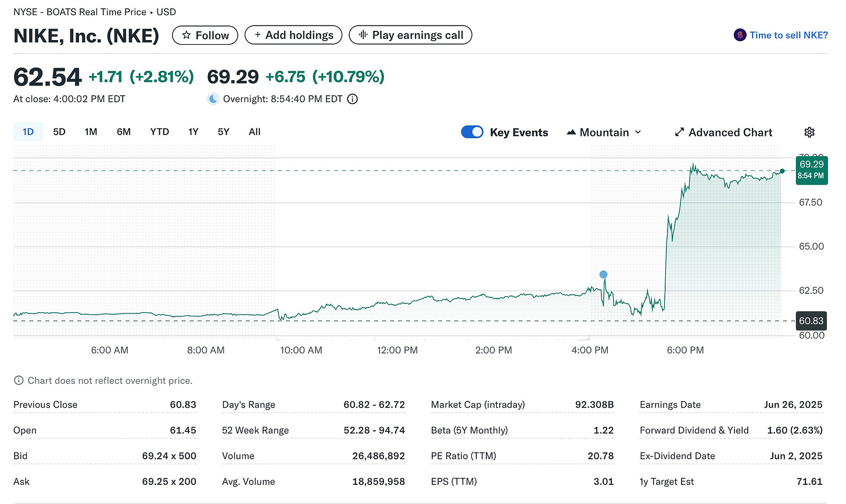Click the NIKE, Inc. (NKE) heading

click(86, 36)
